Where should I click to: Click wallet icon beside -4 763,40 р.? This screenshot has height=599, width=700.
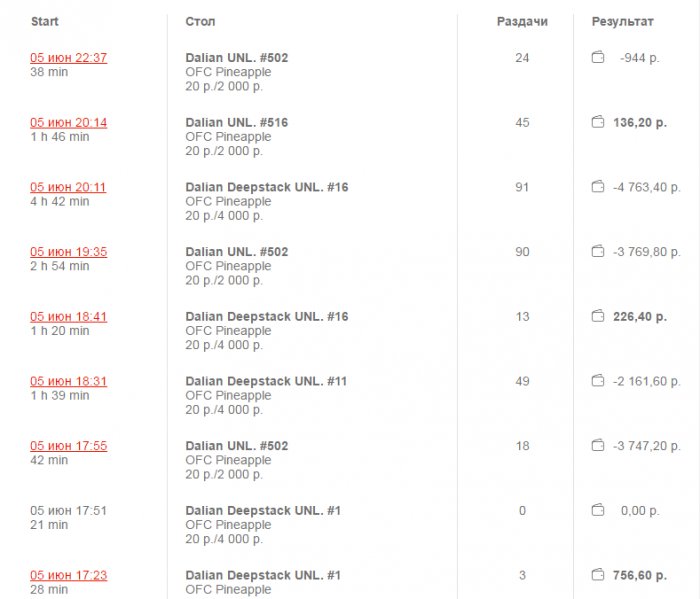coord(598,187)
